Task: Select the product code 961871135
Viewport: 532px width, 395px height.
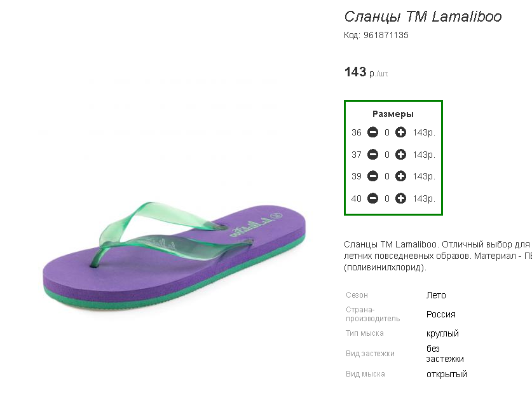Action: [x=386, y=35]
